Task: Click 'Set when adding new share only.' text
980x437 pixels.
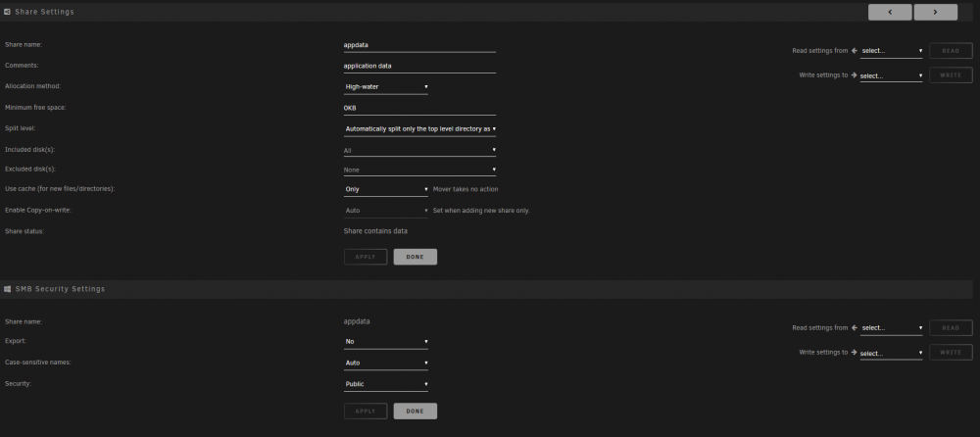Action: [481, 211]
